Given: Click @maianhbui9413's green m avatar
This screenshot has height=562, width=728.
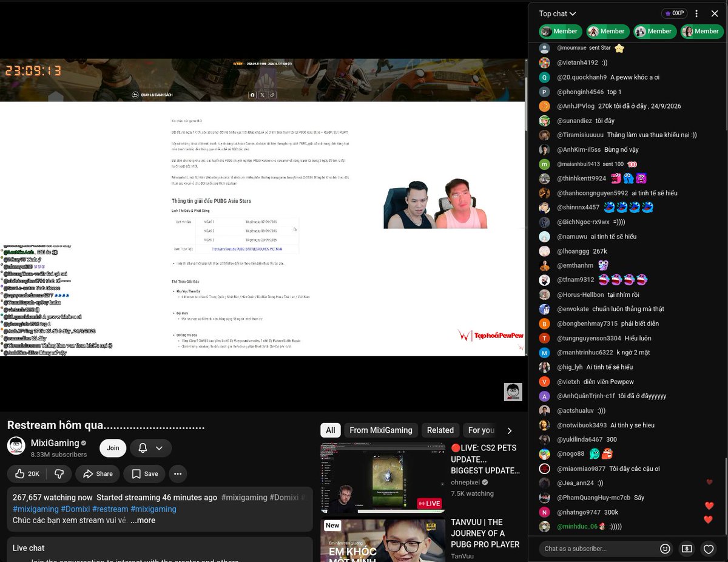Looking at the screenshot, I should coord(545,164).
